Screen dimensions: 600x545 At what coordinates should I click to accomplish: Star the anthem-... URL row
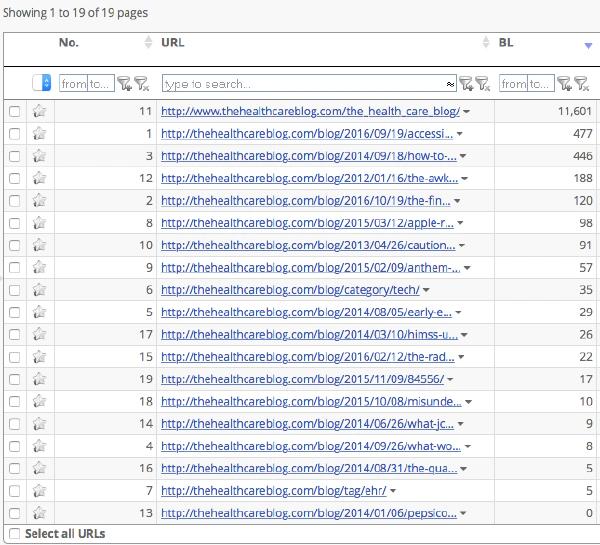[39, 267]
